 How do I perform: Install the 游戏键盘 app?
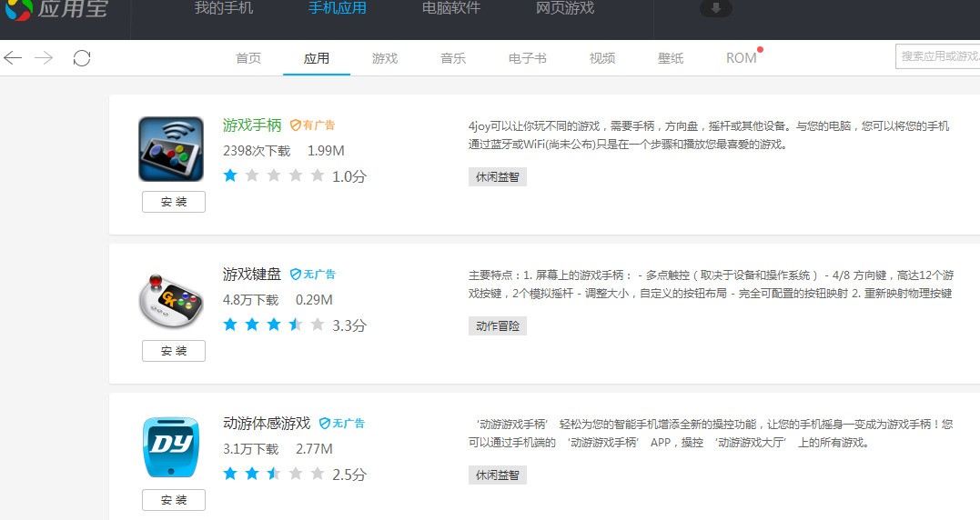click(174, 351)
